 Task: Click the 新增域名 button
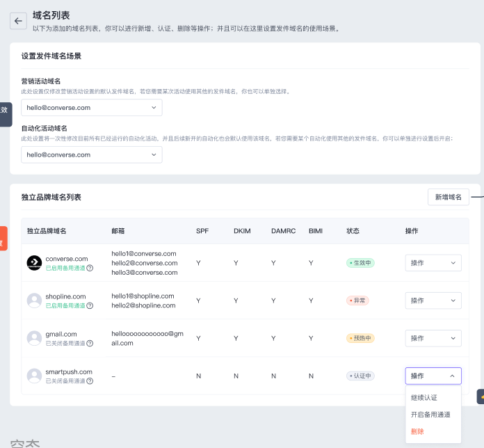448,198
